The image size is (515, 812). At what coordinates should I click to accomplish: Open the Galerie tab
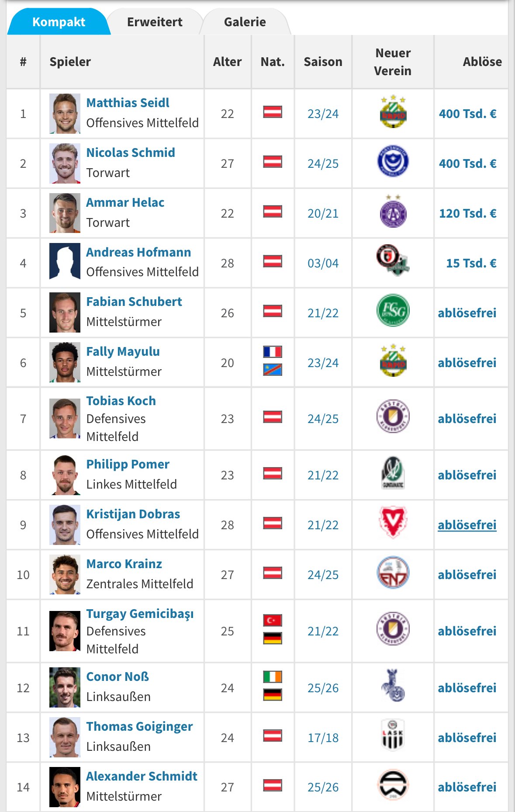point(245,22)
